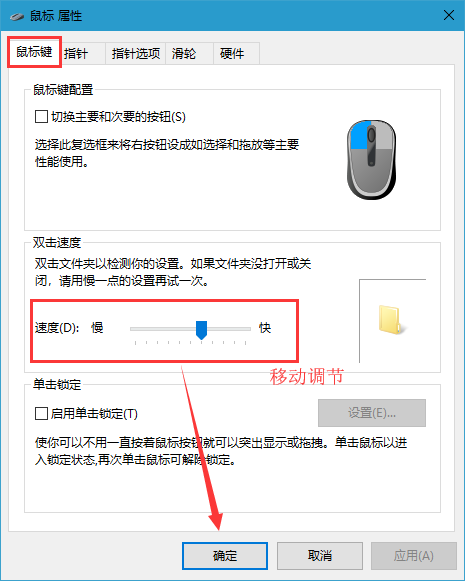The image size is (465, 581).
Task: Click the 速度(D) label
Action: click(57, 328)
